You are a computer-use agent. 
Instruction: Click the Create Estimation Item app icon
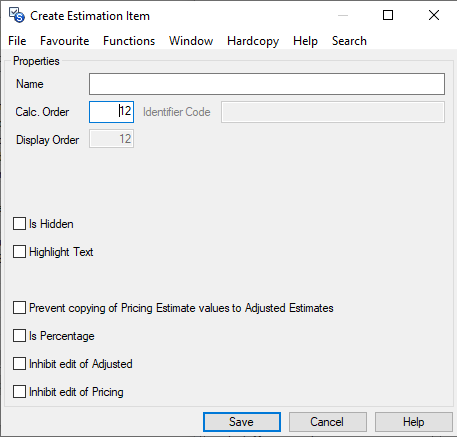[17, 15]
